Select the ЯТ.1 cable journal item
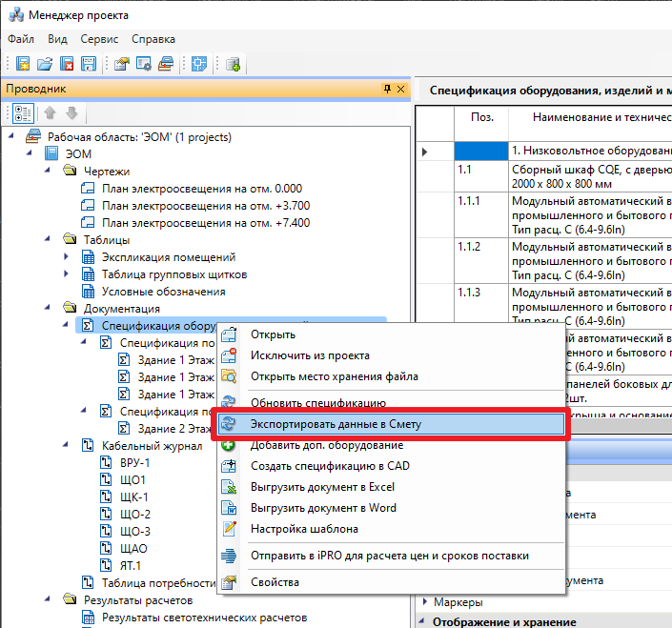Screen dimensions: 672x628 [x=131, y=566]
